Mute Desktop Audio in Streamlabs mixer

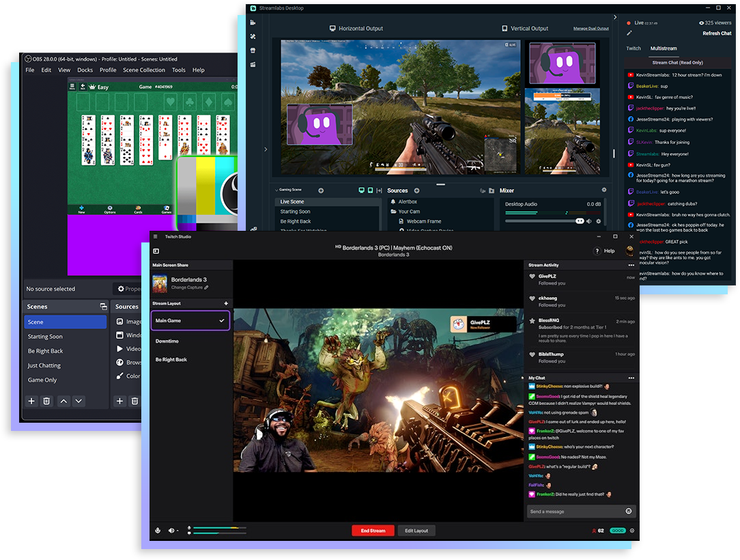click(588, 221)
